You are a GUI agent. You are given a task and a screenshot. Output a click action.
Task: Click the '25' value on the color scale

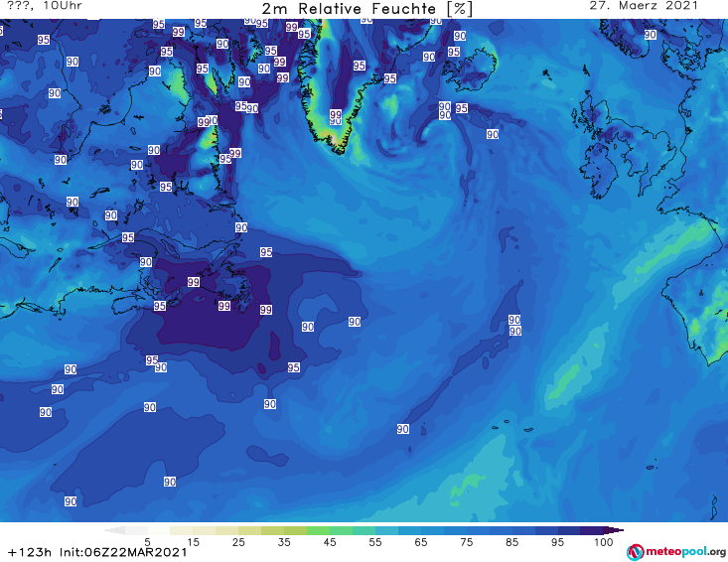pyautogui.click(x=238, y=542)
